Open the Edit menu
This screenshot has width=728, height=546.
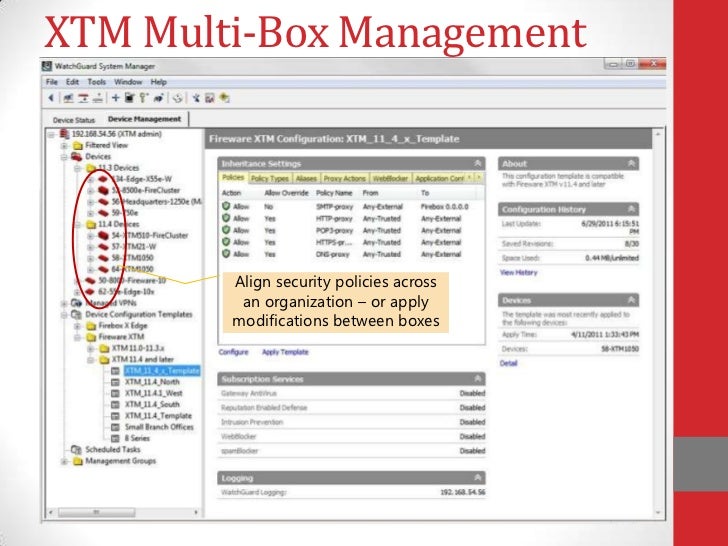click(x=72, y=82)
